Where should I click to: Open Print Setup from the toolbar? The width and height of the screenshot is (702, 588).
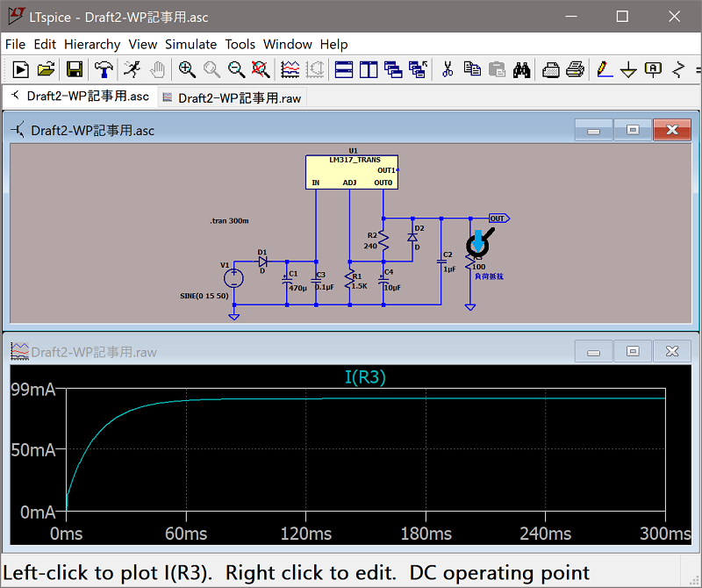point(551,69)
